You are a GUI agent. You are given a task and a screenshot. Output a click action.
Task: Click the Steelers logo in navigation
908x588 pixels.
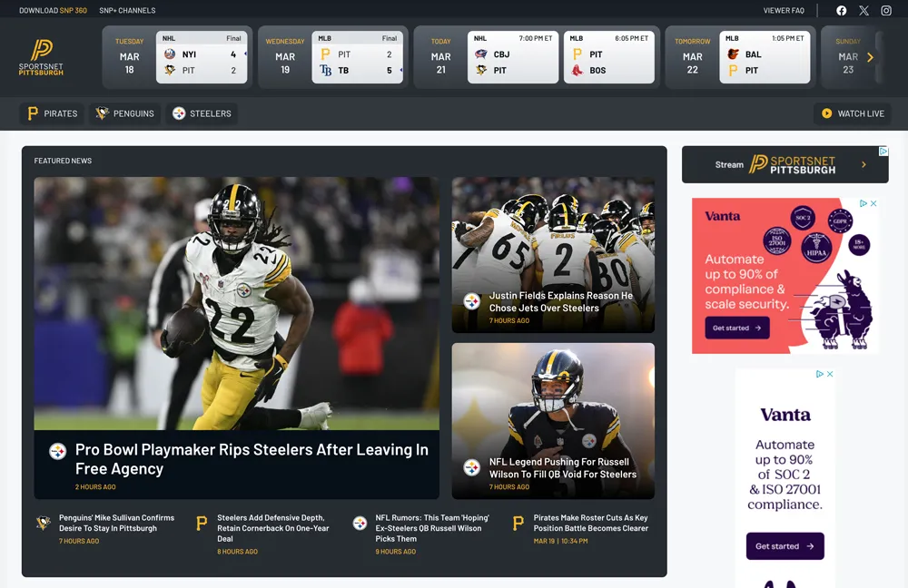coord(179,113)
